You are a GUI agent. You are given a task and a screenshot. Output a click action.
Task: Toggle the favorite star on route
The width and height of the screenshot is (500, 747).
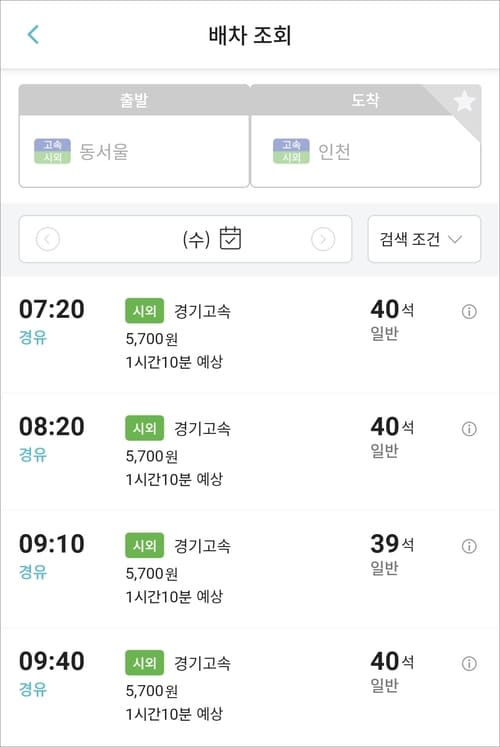pyautogui.click(x=463, y=101)
